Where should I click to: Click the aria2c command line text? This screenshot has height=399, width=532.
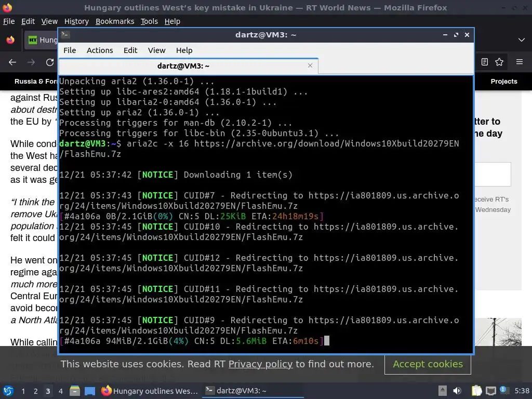pyautogui.click(x=259, y=149)
